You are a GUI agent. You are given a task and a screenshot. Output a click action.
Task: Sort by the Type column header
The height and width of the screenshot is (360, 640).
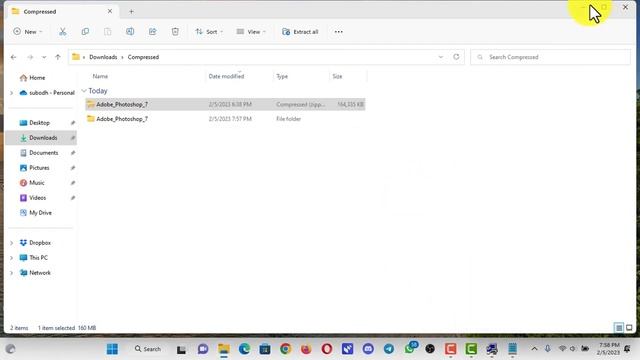(x=282, y=76)
